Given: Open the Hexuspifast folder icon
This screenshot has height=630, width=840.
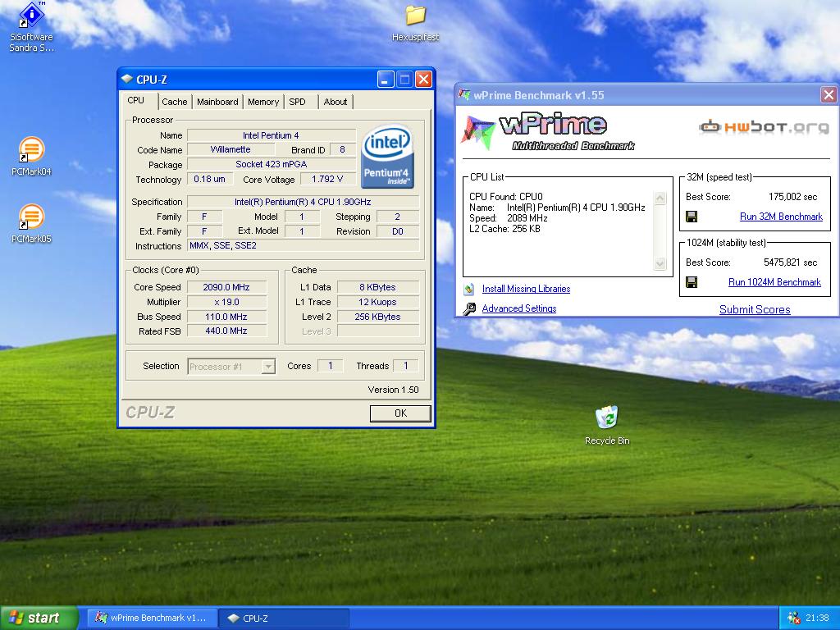Looking at the screenshot, I should [x=415, y=24].
